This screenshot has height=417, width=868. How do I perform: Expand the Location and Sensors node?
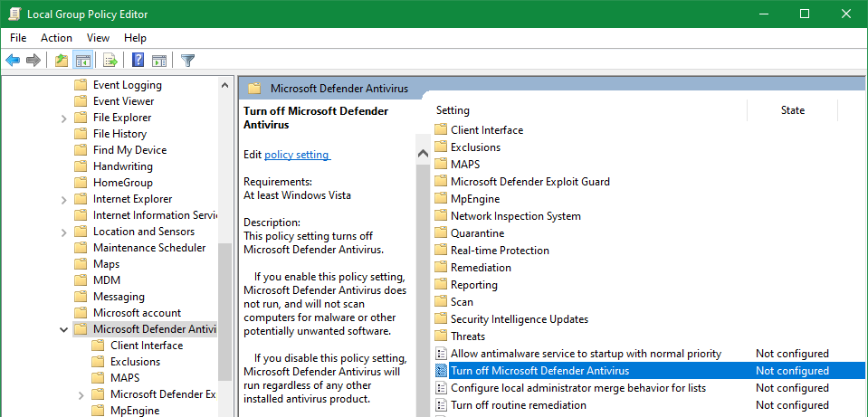[63, 232]
